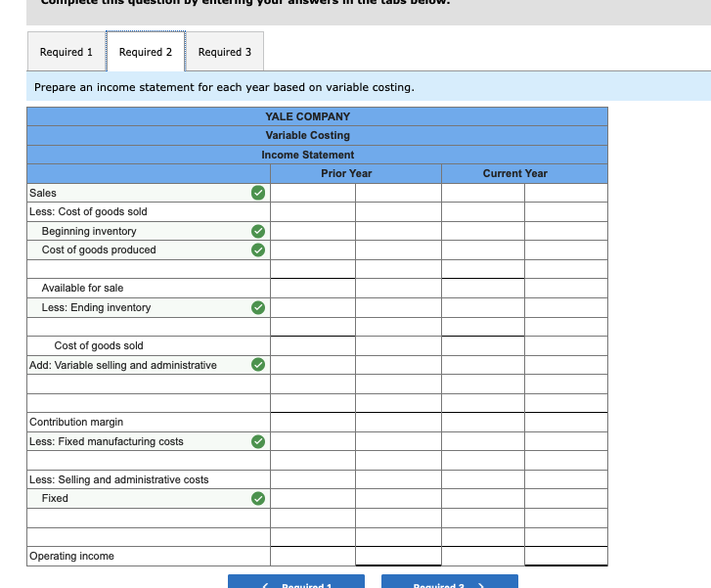Click the check icon beside Cost of goods produced
This screenshot has height=588, width=711.
[258, 250]
